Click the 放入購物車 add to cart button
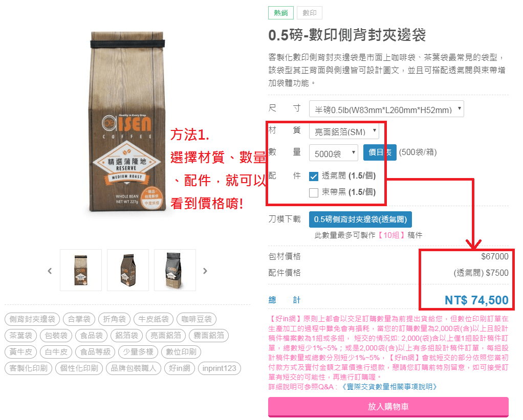Viewport: 523px width, 420px height. 388,407
